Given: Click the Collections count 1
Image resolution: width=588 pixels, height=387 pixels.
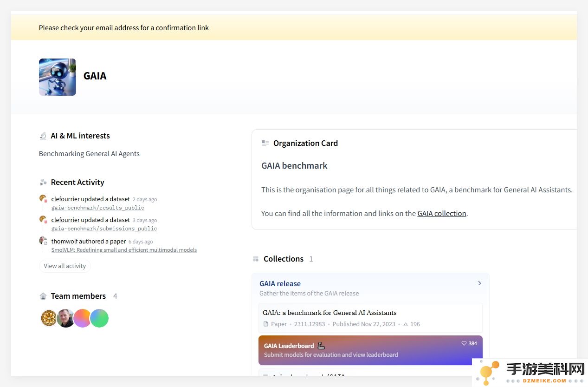Looking at the screenshot, I should [311, 259].
